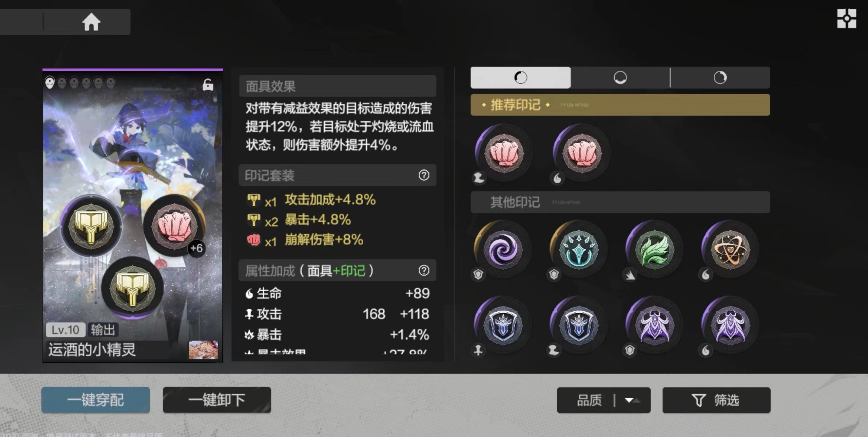Open the 筛选 filter options
Viewport: 868px width, 437px height.
pos(716,400)
